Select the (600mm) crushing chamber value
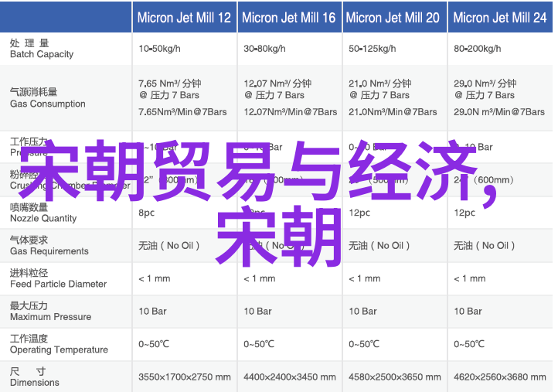Image resolution: width=558 pixels, height=392 pixels. (x=494, y=180)
